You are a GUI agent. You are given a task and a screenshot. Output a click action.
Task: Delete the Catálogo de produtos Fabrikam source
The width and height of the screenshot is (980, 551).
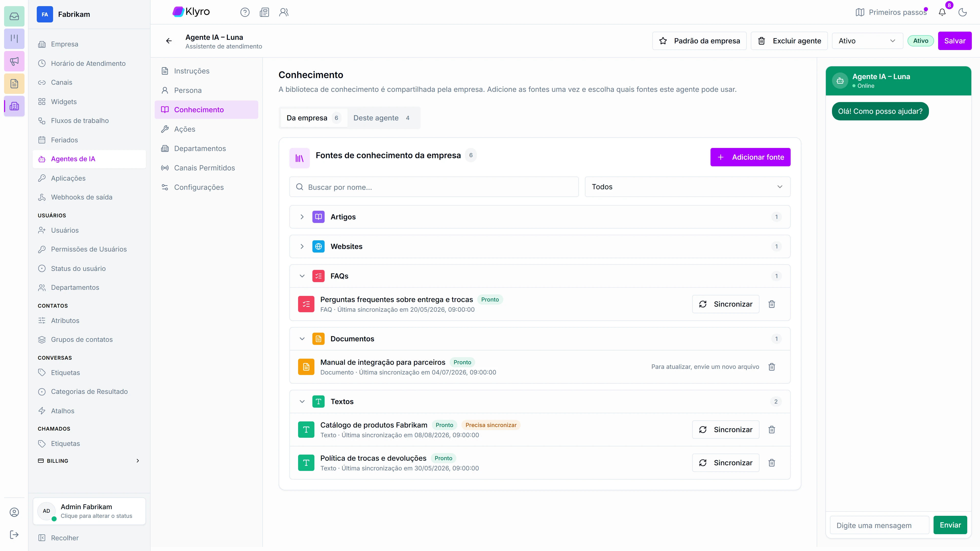click(771, 429)
